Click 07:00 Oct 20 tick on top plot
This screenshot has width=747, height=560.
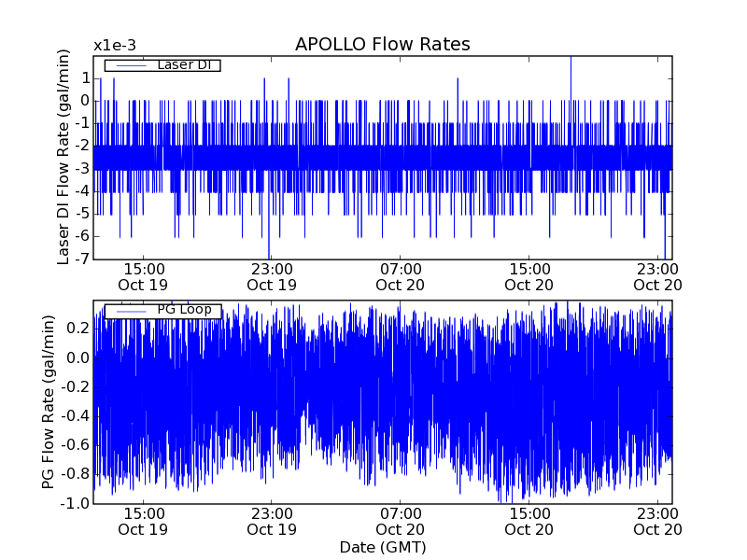401,276
